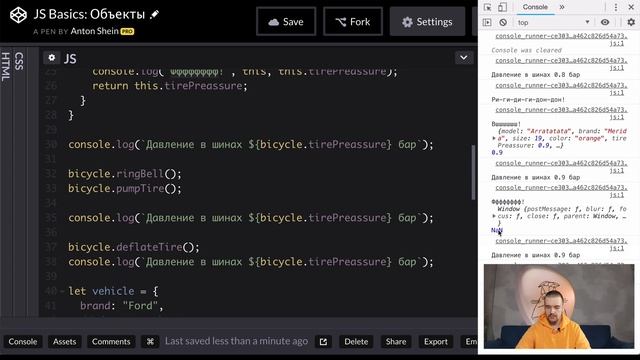Edit pen title with the pencil icon

[154, 14]
